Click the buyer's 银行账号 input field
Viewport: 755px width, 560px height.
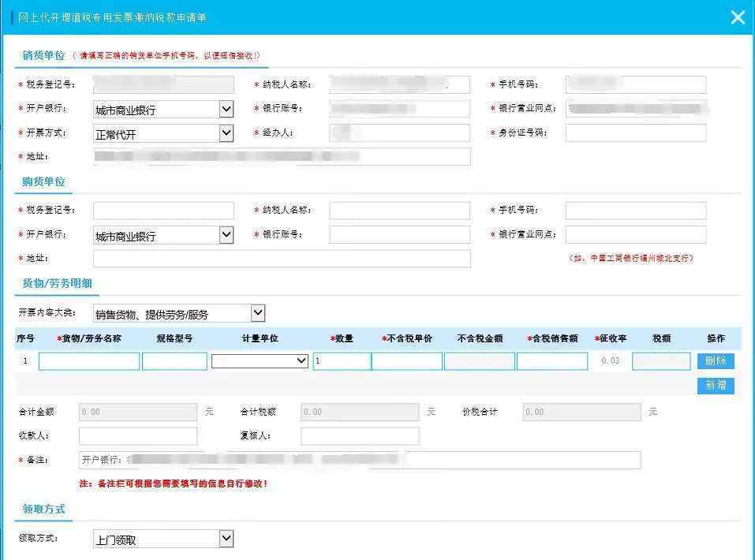point(399,235)
